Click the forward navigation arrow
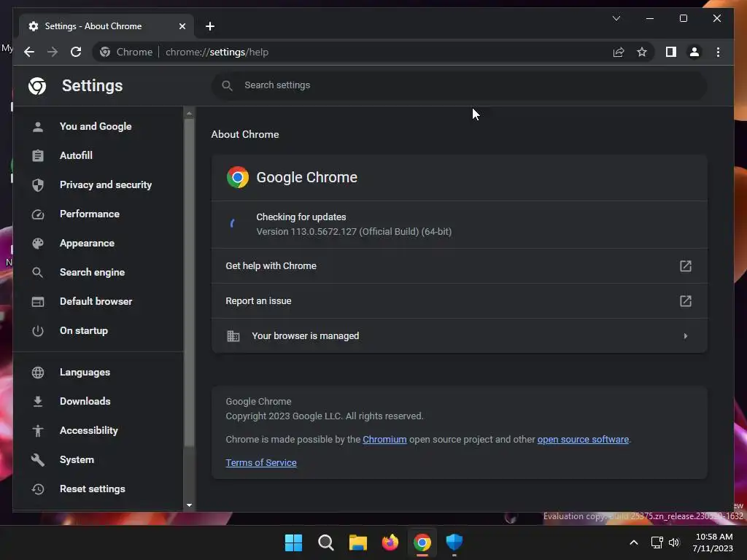The height and width of the screenshot is (560, 747). click(x=53, y=52)
